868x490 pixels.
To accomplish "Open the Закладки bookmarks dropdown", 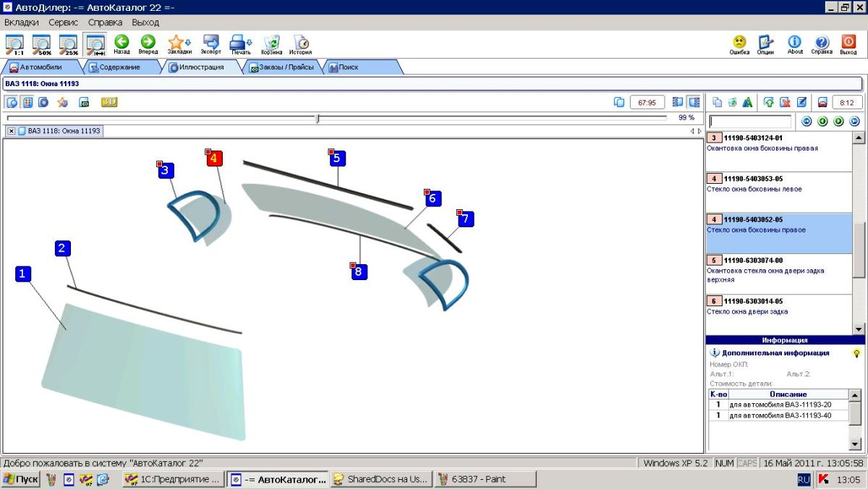I will 179,44.
